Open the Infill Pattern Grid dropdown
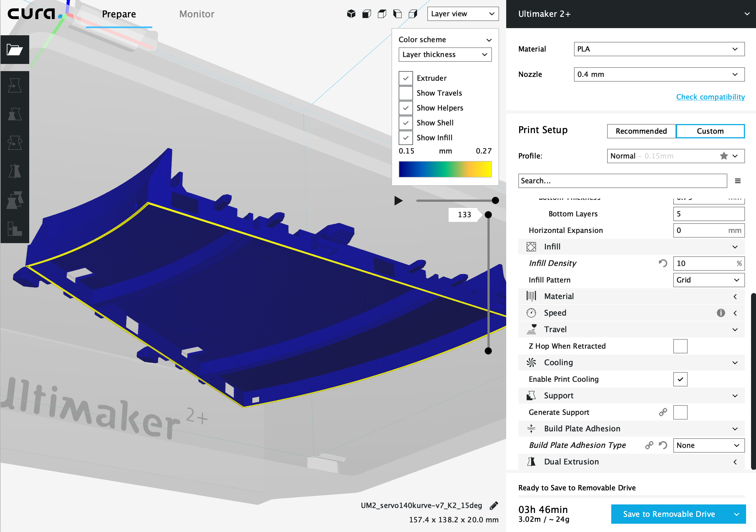The width and height of the screenshot is (756, 532). (708, 280)
